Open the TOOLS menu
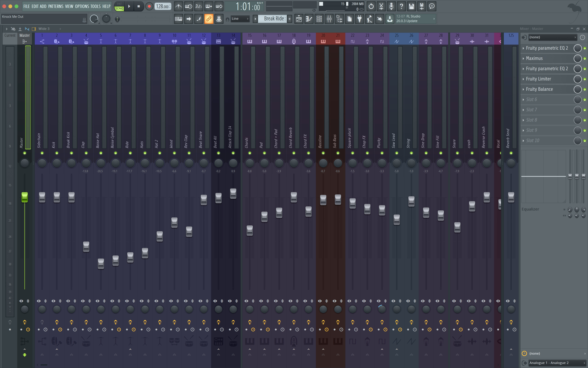 point(95,6)
